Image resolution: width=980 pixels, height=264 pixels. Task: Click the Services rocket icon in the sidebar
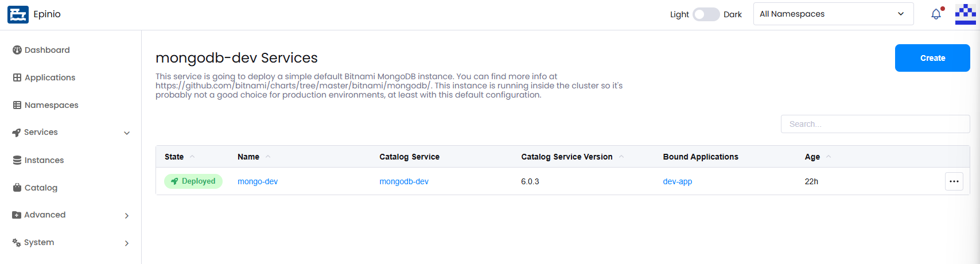[17, 133]
